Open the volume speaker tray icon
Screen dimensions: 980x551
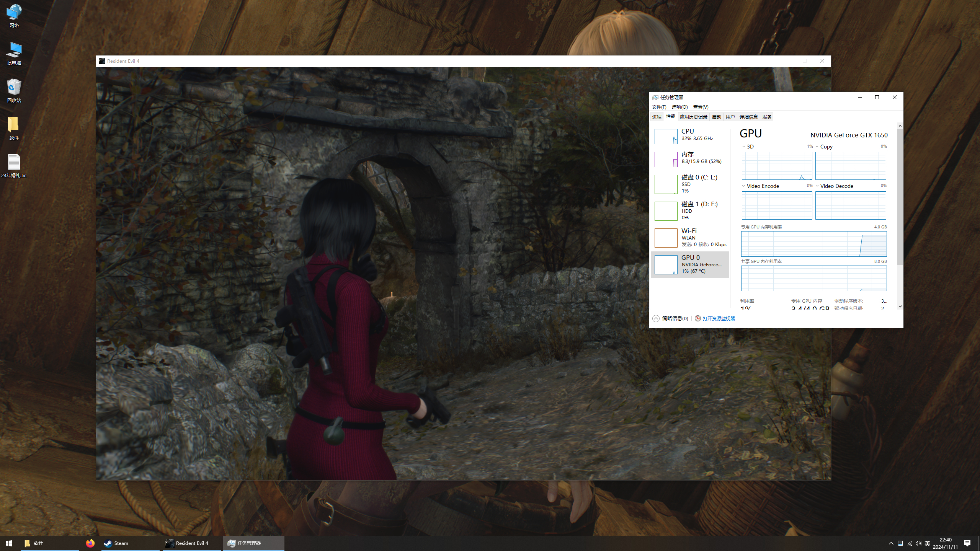[x=918, y=543]
